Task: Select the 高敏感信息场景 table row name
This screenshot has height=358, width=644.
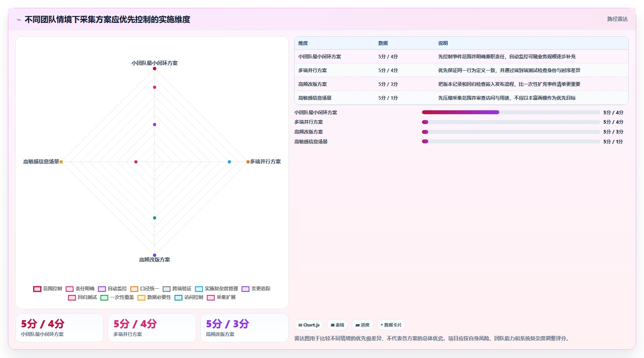Action: click(x=315, y=98)
